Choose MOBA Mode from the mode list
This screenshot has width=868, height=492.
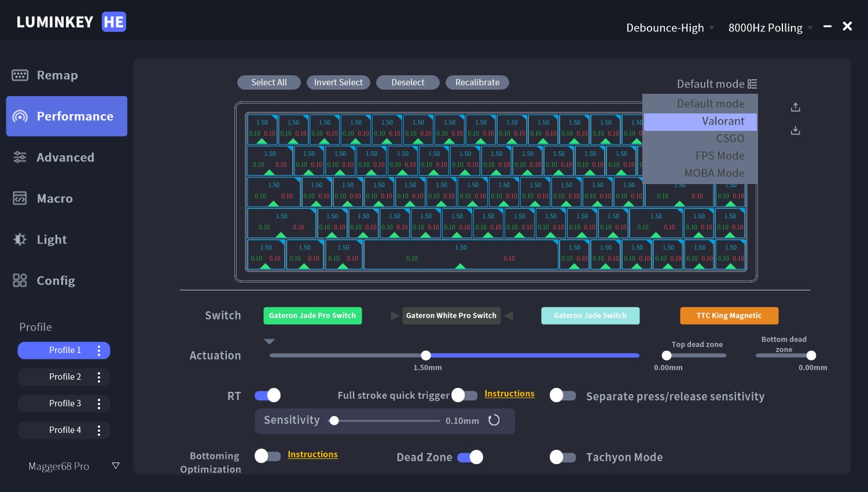tap(700, 173)
